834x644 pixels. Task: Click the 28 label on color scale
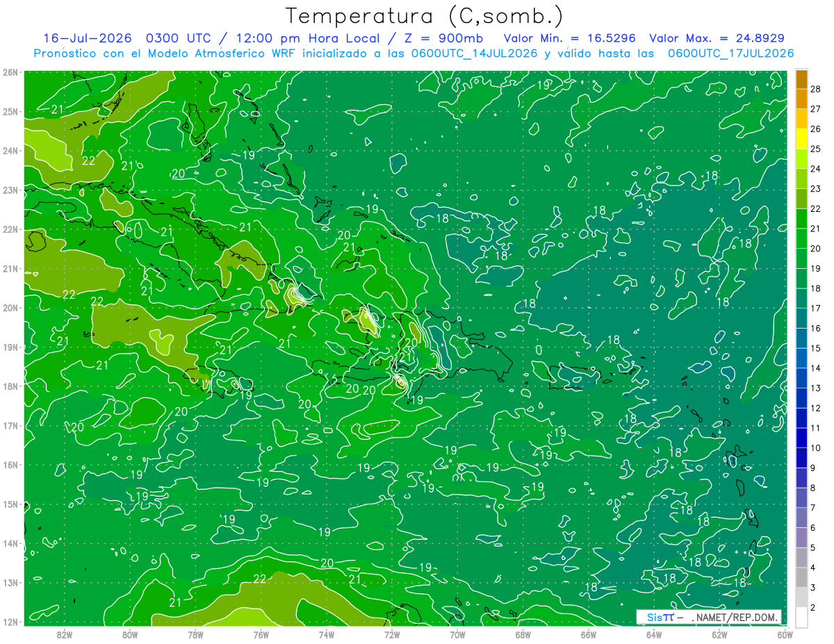pyautogui.click(x=815, y=89)
